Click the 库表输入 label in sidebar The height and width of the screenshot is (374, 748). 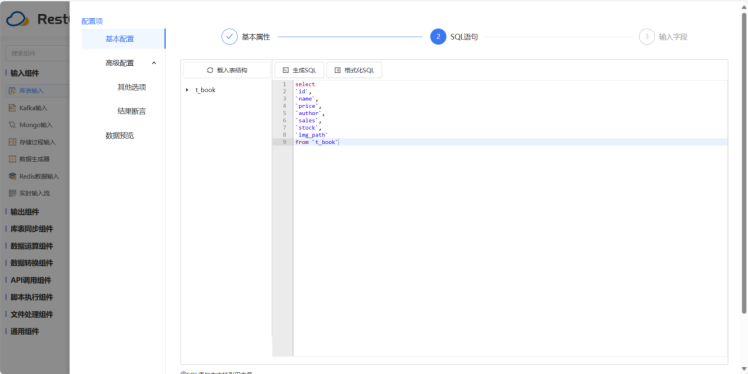(31, 91)
